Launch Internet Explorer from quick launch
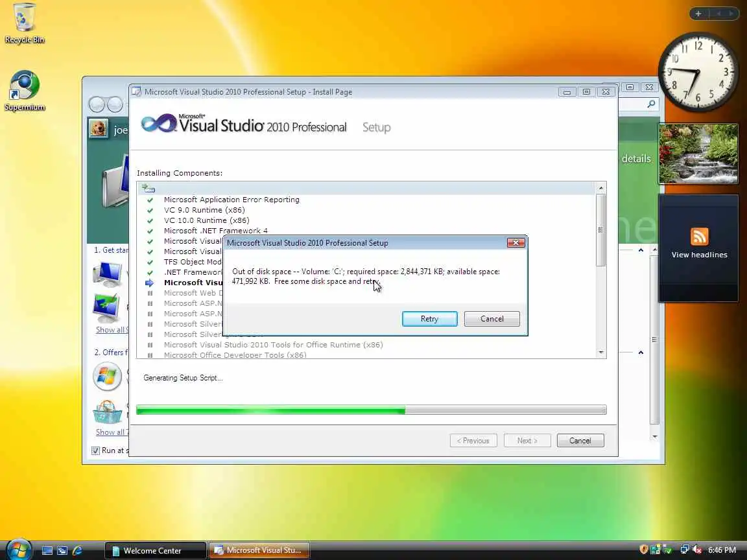The image size is (747, 560). [x=77, y=550]
